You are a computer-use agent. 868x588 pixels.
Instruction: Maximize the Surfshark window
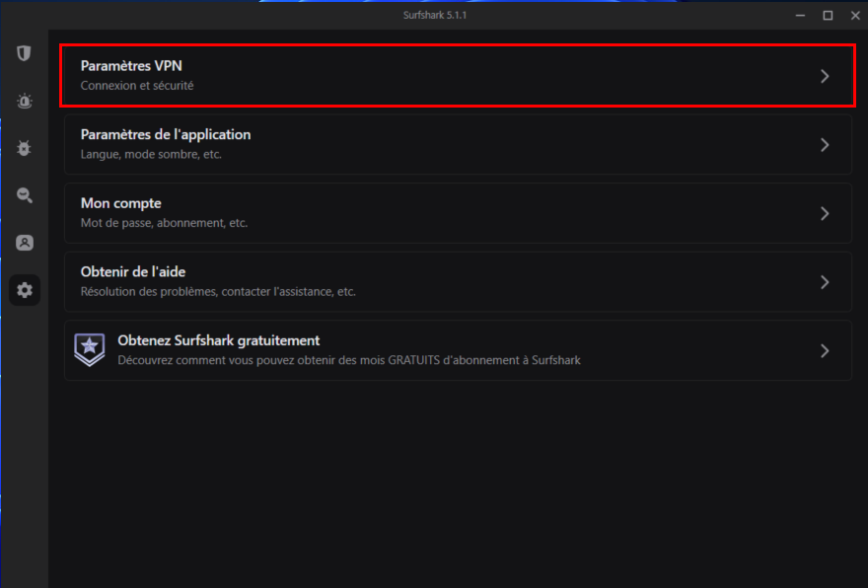coord(829,16)
